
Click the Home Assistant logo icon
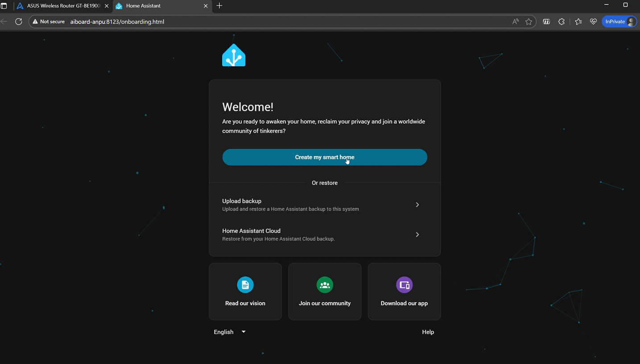pyautogui.click(x=234, y=56)
